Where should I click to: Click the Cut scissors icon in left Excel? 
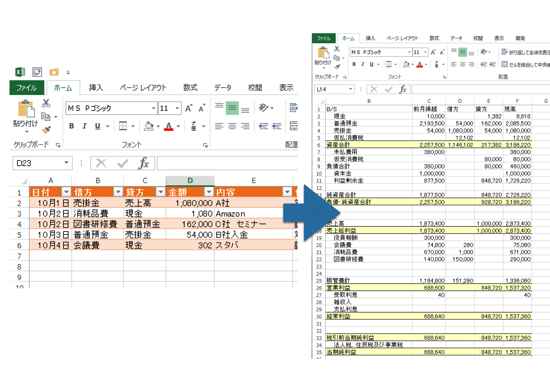(46, 103)
